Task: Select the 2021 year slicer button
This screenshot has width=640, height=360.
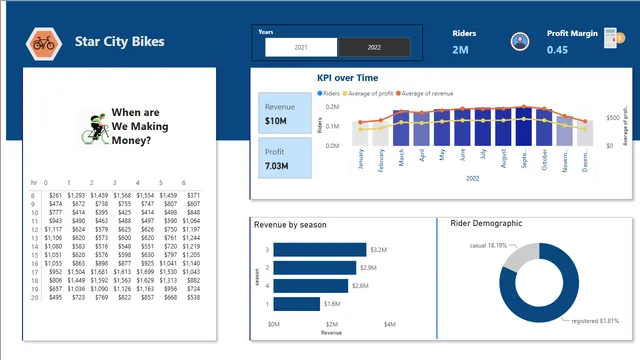Action: [301, 47]
